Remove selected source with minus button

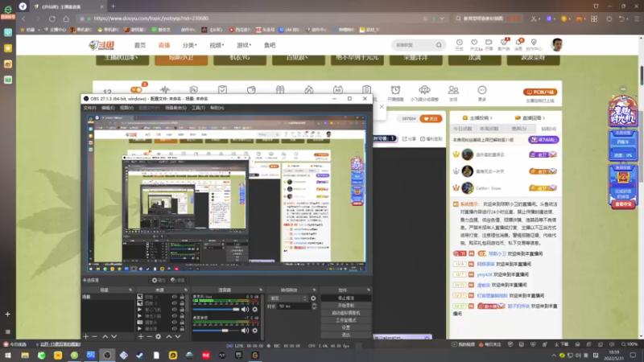tap(149, 336)
